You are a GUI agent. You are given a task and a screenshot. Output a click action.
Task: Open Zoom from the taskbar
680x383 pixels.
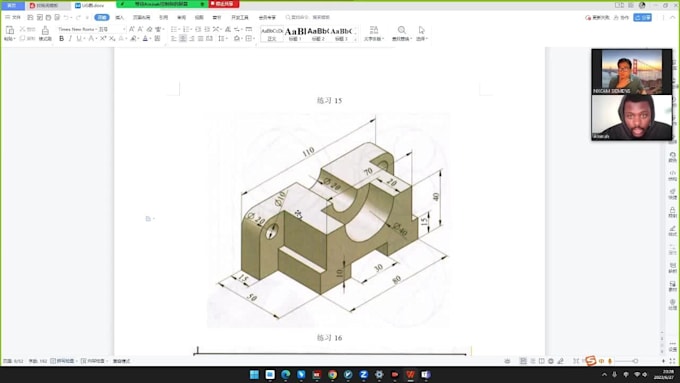tap(363, 374)
